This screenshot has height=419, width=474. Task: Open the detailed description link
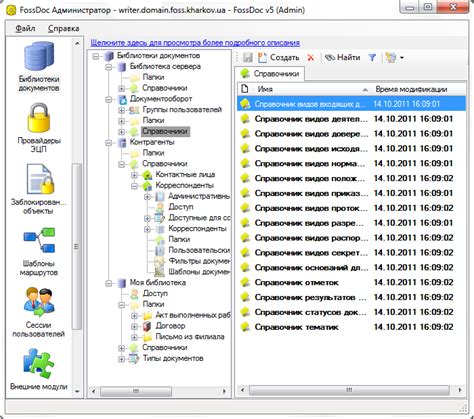pos(195,43)
